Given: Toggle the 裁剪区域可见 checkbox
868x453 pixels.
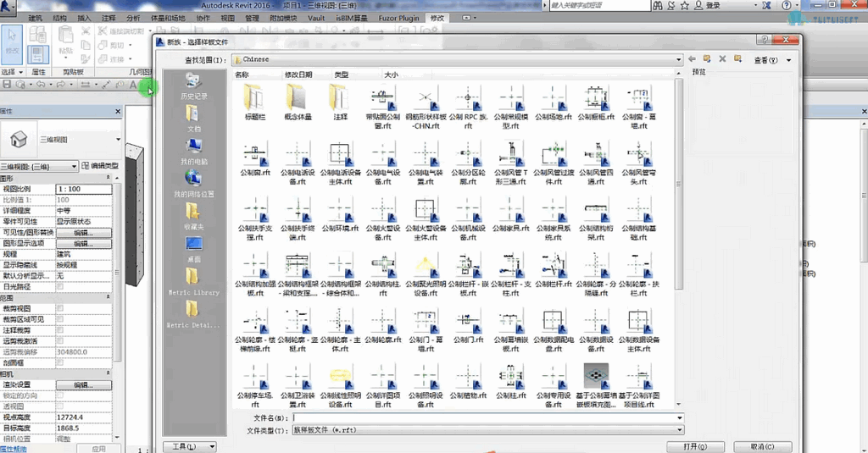Looking at the screenshot, I should [x=60, y=319].
